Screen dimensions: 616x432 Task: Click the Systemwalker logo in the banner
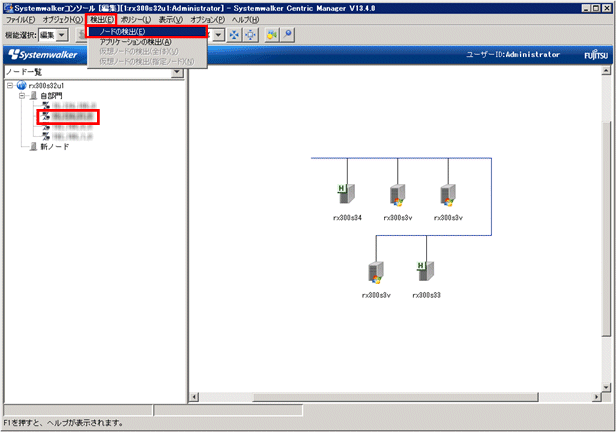pyautogui.click(x=43, y=55)
